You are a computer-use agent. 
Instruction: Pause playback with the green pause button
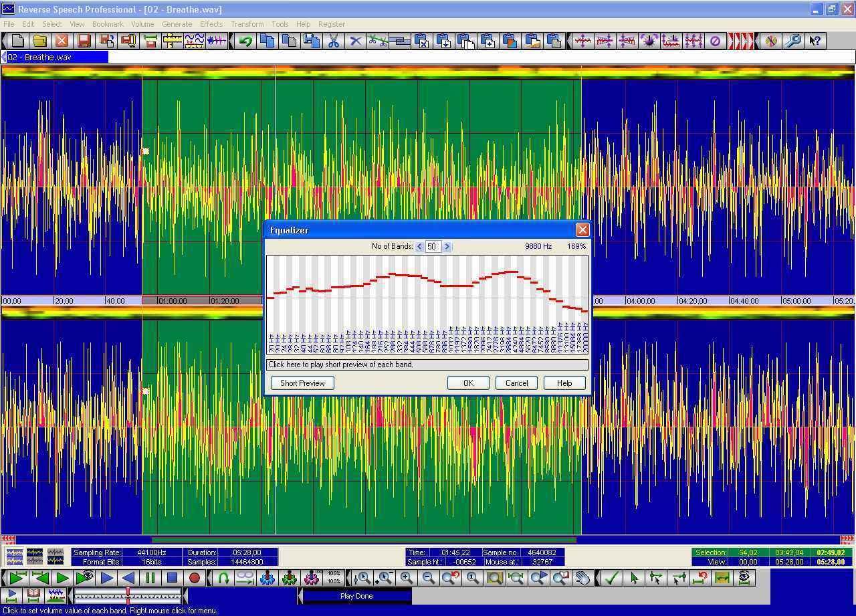coord(150,578)
